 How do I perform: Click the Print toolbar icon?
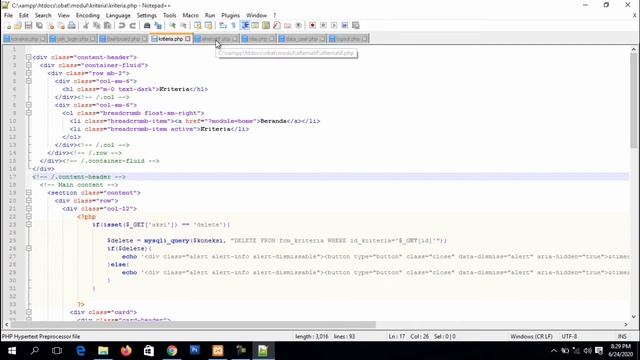72,26
